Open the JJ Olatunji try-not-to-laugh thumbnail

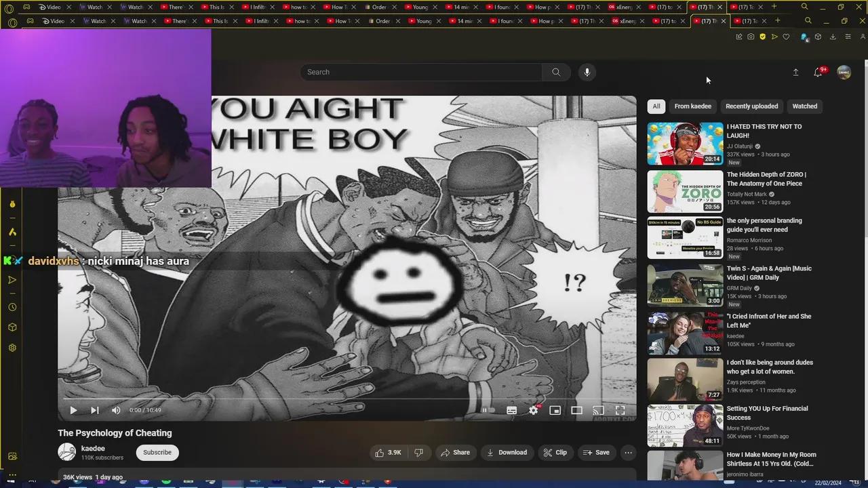685,144
